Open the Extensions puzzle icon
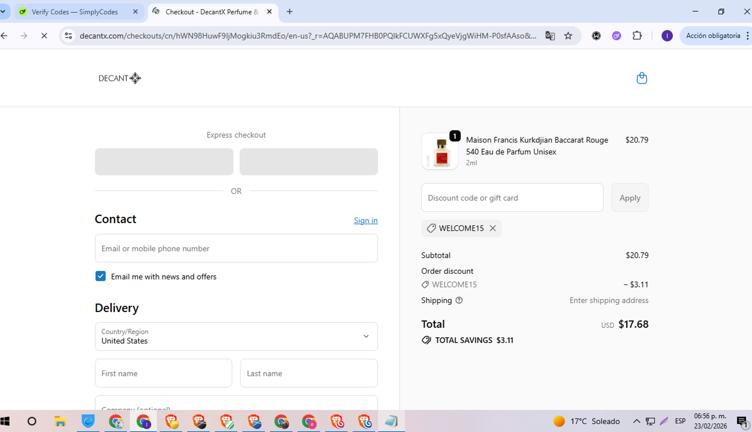The width and height of the screenshot is (752, 432). coord(637,35)
